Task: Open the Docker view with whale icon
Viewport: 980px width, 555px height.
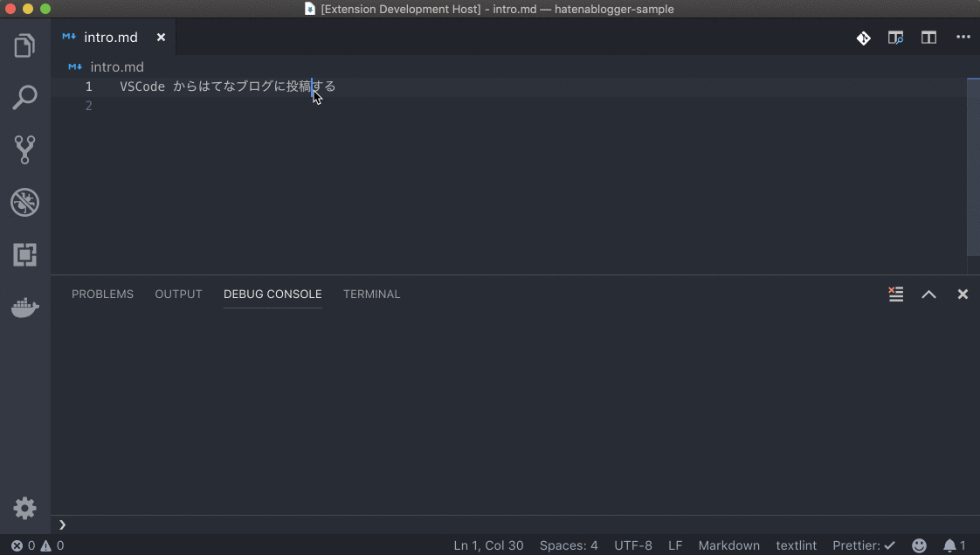Action: [x=25, y=308]
